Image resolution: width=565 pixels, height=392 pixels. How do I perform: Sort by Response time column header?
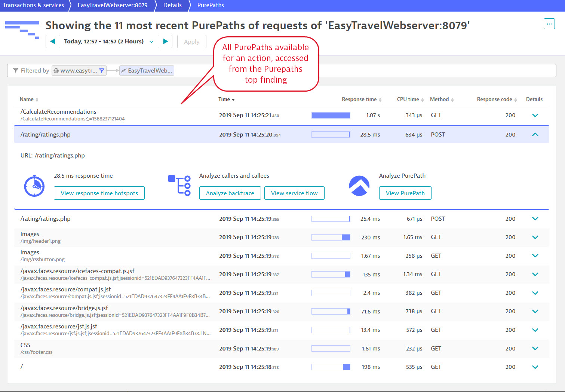click(362, 99)
